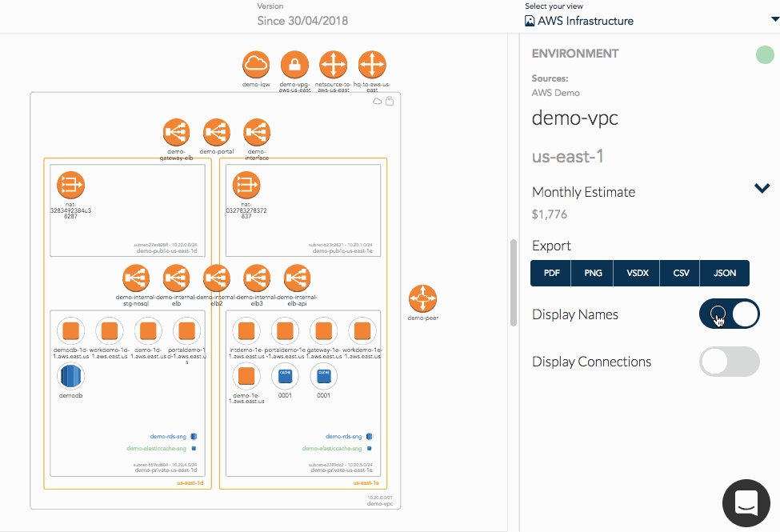
Task: Select the portaldemo-1e-1.aws.east.us instance
Action: (285, 331)
